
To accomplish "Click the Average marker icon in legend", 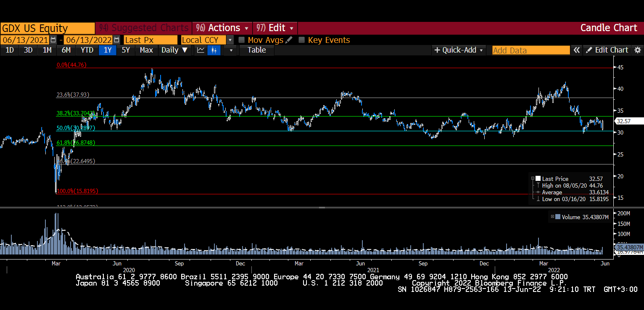I will pos(538,192).
